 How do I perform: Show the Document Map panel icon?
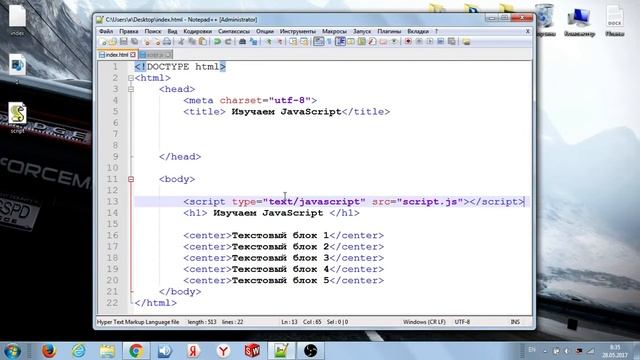click(362, 42)
